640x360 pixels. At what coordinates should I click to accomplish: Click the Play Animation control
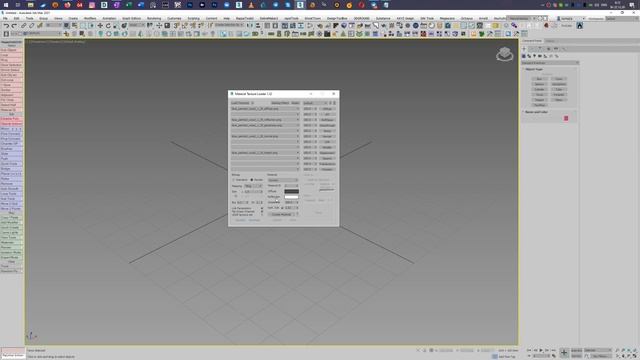click(x=541, y=351)
